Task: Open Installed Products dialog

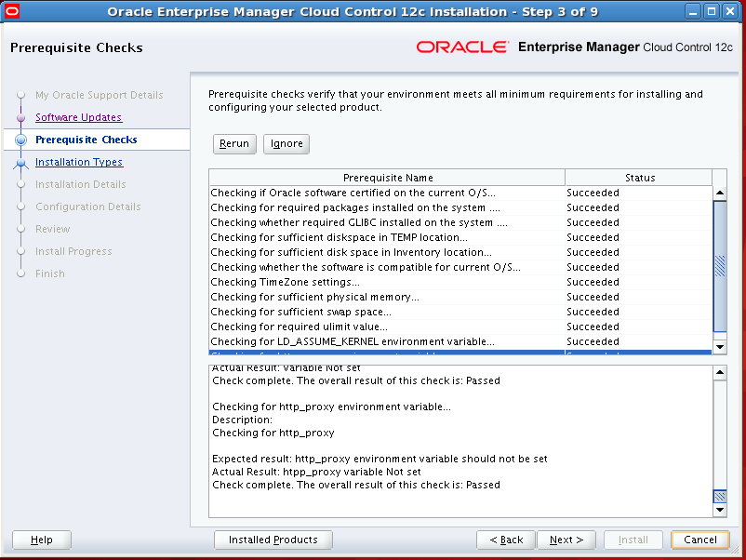Action: (273, 540)
